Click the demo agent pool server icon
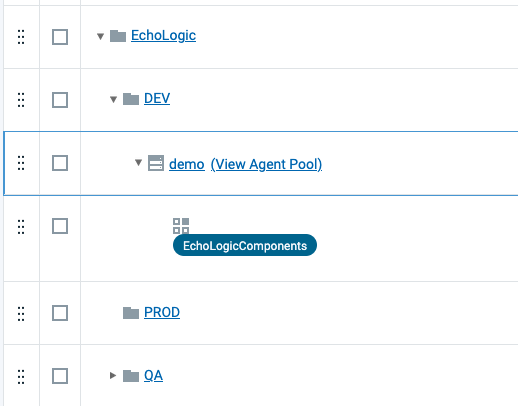Screen dimensions: 518x406 [156, 163]
